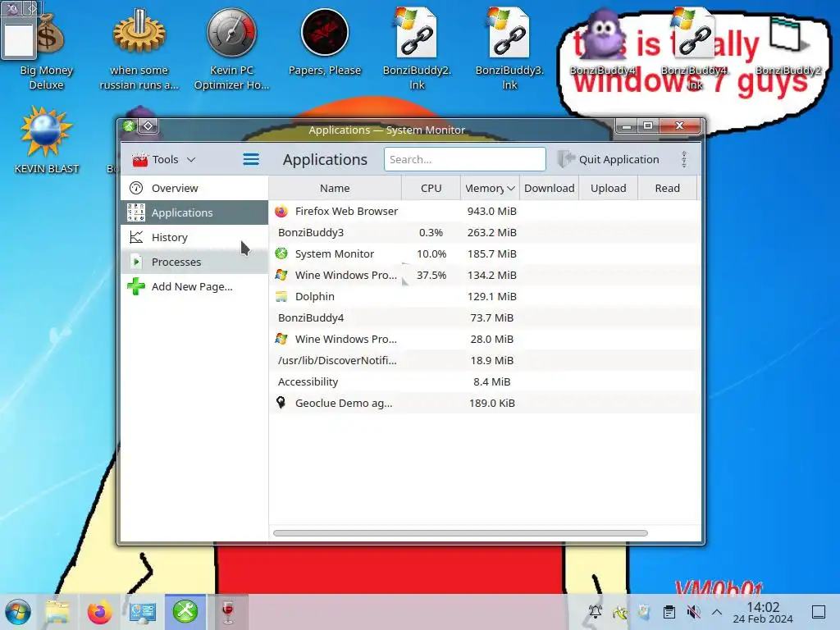Viewport: 840px width, 630px height.
Task: Open Kevin PC Optimizer desktop icon
Action: (232, 49)
